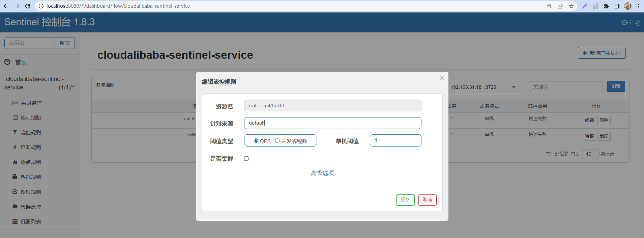Collapse the cloudalibaba-sentinel-service app chevron
The width and height of the screenshot is (644, 238).
click(x=73, y=87)
